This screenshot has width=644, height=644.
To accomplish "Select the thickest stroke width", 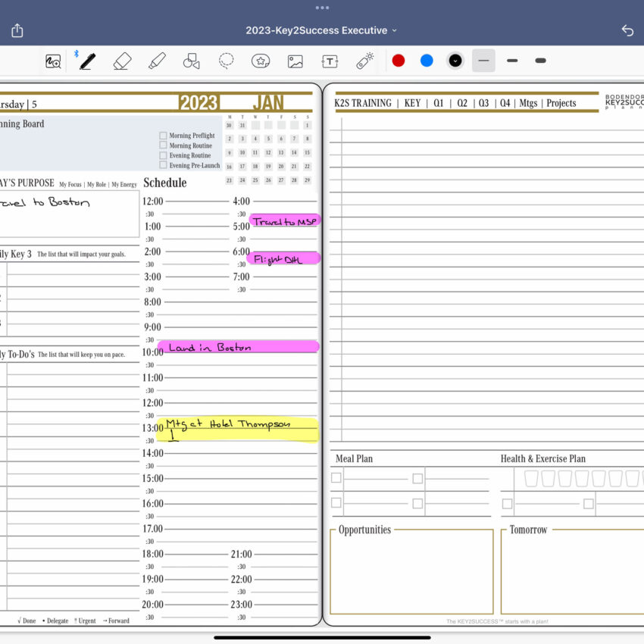I will click(x=540, y=61).
